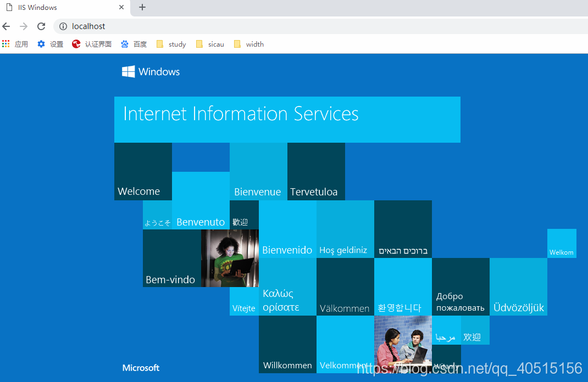588x382 pixels.
Task: Click the Internet Information Services banner
Action: (x=287, y=120)
